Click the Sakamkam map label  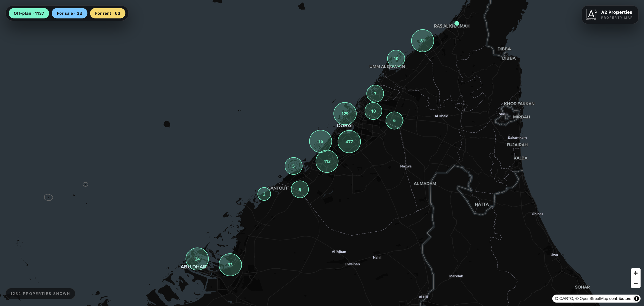517,138
